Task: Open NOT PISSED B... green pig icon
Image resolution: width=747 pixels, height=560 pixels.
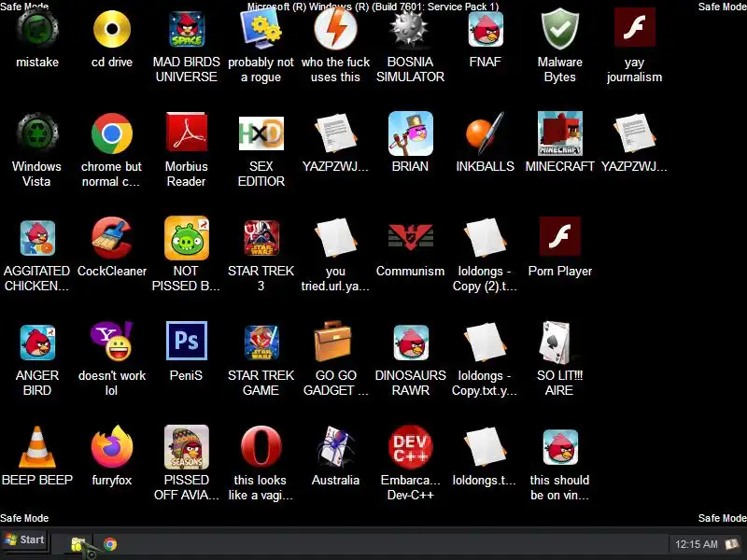Action: [187, 238]
